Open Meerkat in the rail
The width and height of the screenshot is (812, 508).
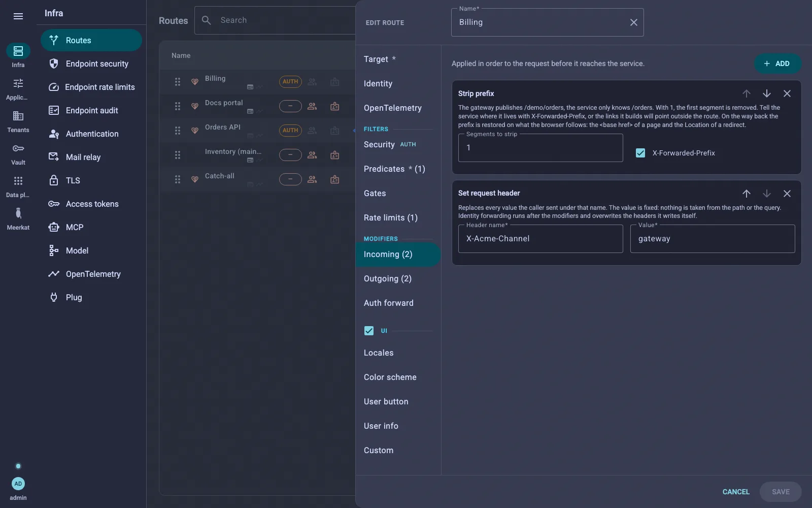coord(18,218)
